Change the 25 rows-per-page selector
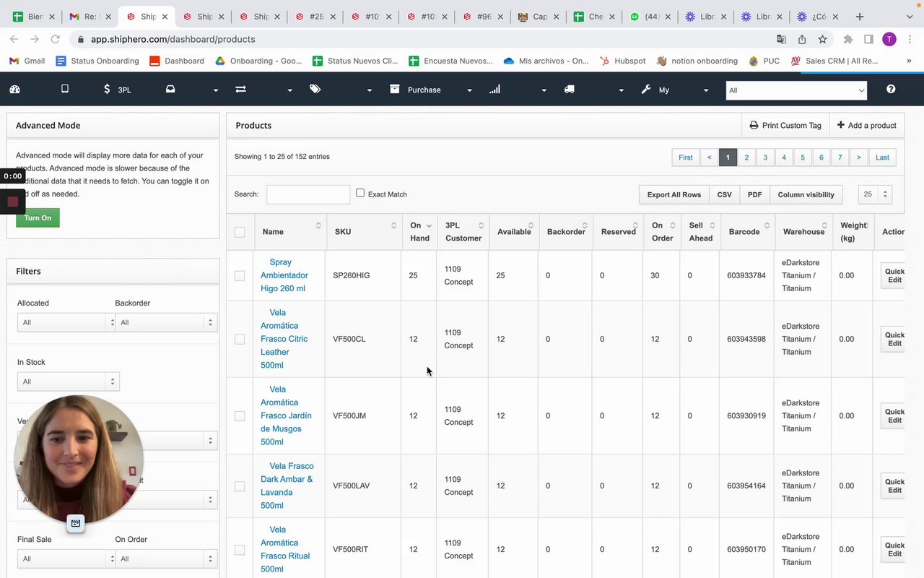Image resolution: width=924 pixels, height=578 pixels. (x=876, y=194)
